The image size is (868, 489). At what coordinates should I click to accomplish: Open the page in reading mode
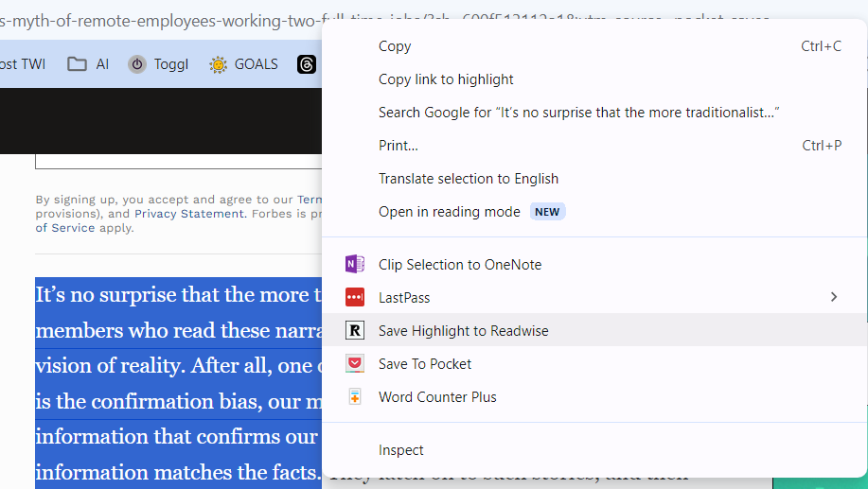tap(594, 212)
